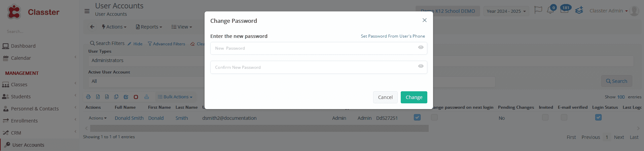The width and height of the screenshot is (644, 151).
Task: Open the notifications bell icon
Action: pos(550,10)
